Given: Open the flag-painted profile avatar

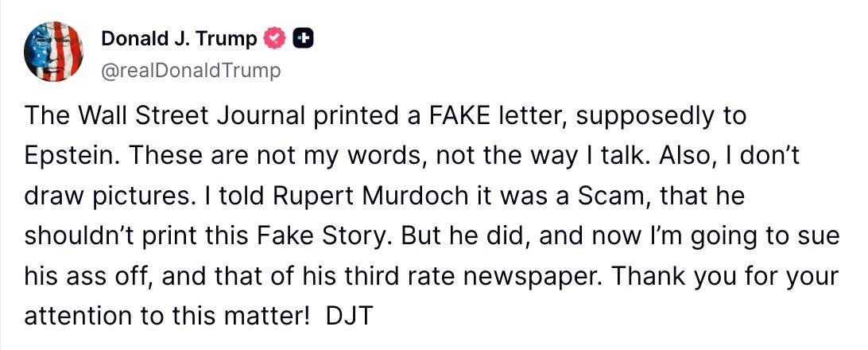Looking at the screenshot, I should (x=54, y=52).
